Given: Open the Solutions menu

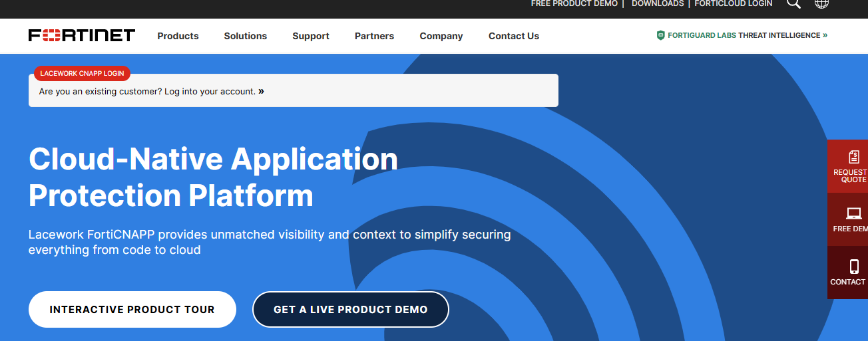Looking at the screenshot, I should click(246, 36).
